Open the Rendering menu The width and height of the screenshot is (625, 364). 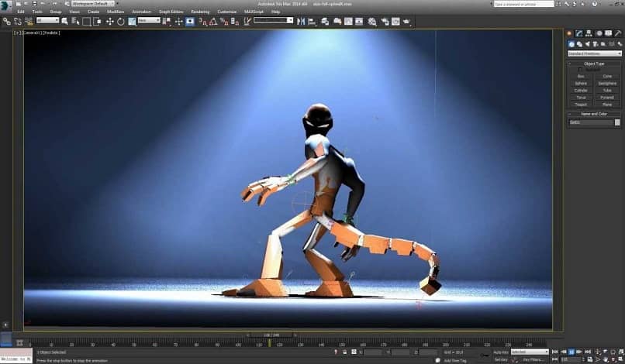coord(200,12)
